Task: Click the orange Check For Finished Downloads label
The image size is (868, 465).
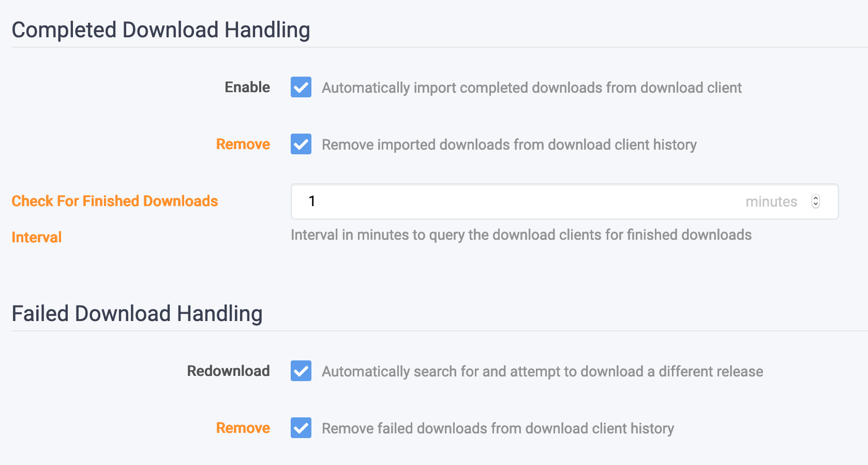Action: [115, 201]
